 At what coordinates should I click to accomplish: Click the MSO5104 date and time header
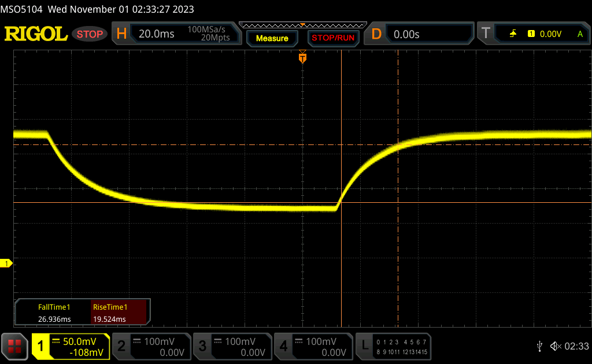point(97,9)
